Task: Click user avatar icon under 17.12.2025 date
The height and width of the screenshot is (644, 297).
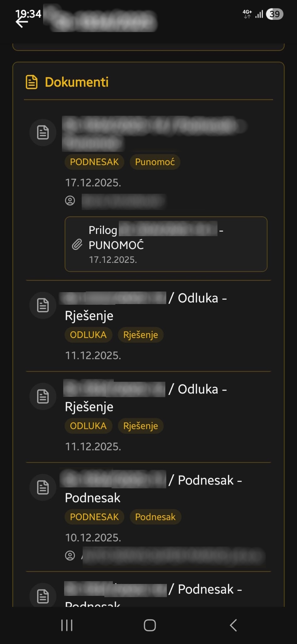Action: pyautogui.click(x=70, y=201)
